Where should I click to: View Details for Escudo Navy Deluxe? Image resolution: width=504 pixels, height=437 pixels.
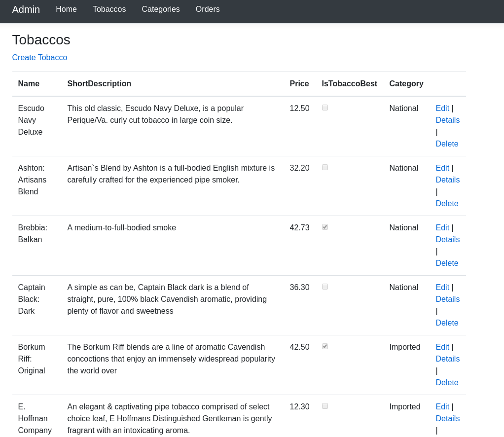point(447,120)
